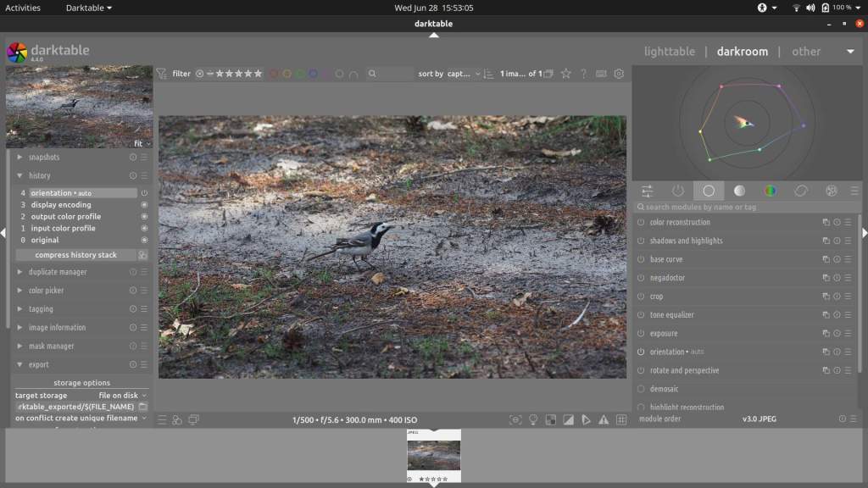
Task: Click compress history stack button
Action: tap(75, 255)
